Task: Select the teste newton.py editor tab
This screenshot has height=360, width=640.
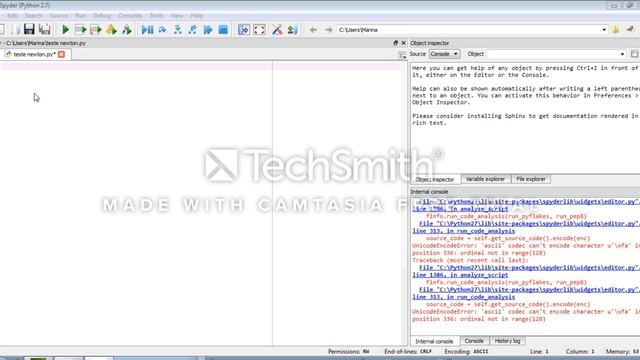Action: (34, 54)
